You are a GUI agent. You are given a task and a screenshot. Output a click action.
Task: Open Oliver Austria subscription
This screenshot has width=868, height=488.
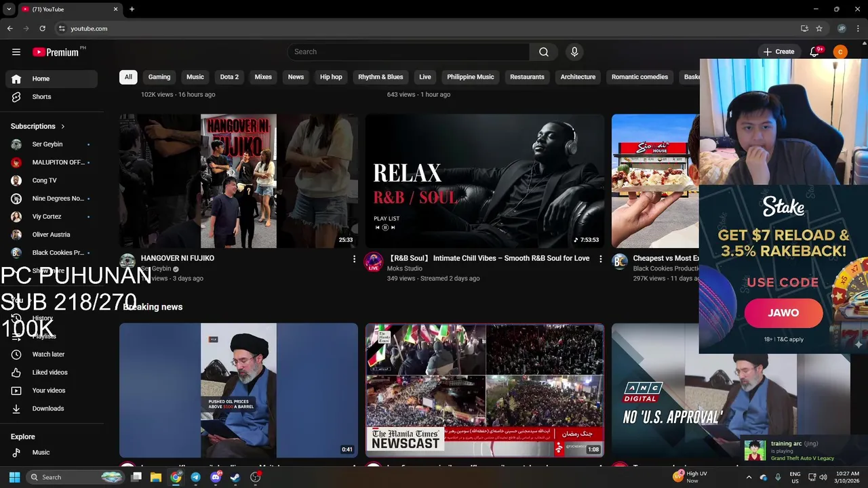[52, 235]
